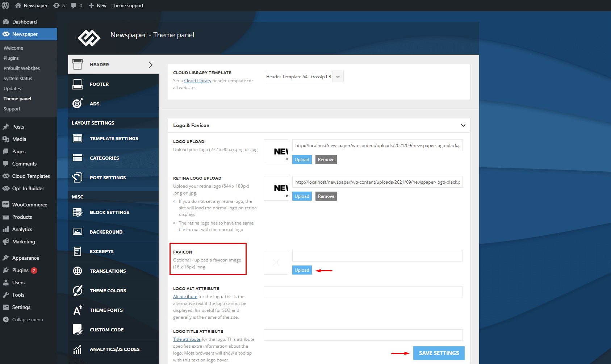The width and height of the screenshot is (611, 364).
Task: Open the Custom Code icon
Action: [78, 330]
